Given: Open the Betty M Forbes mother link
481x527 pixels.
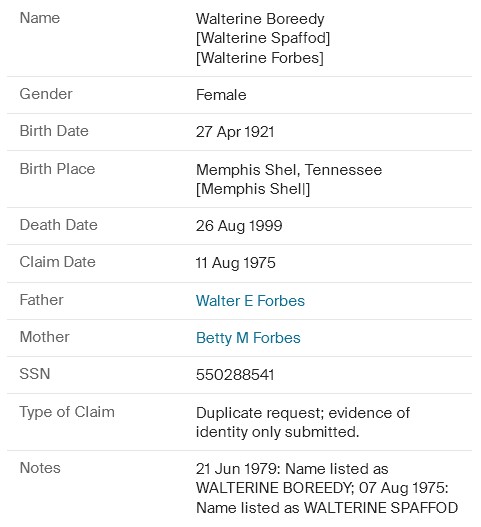Looking at the screenshot, I should pyautogui.click(x=248, y=338).
